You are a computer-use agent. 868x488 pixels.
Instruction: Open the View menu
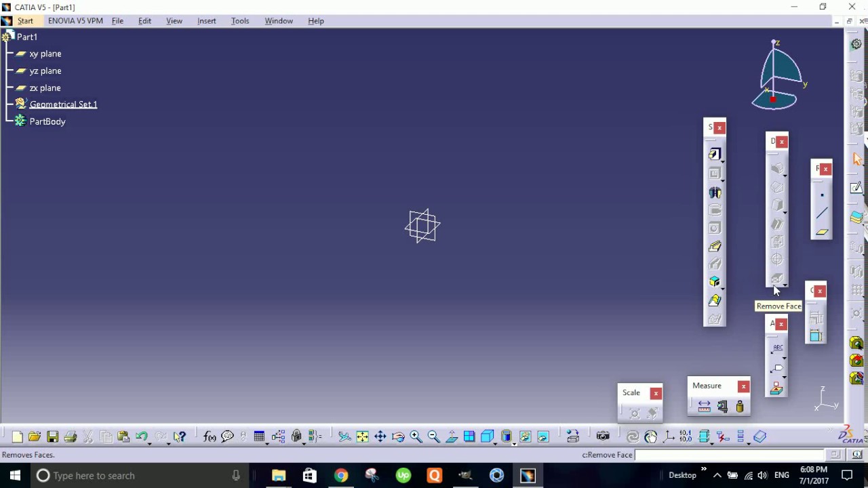pyautogui.click(x=174, y=21)
